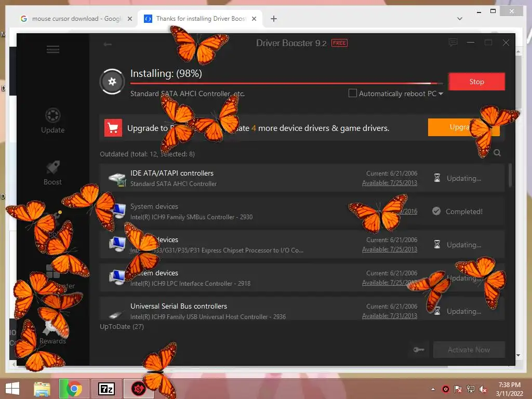Open Available: 7/31/2013 link for USB controller
Image resolution: width=532 pixels, height=399 pixels.
(x=390, y=316)
